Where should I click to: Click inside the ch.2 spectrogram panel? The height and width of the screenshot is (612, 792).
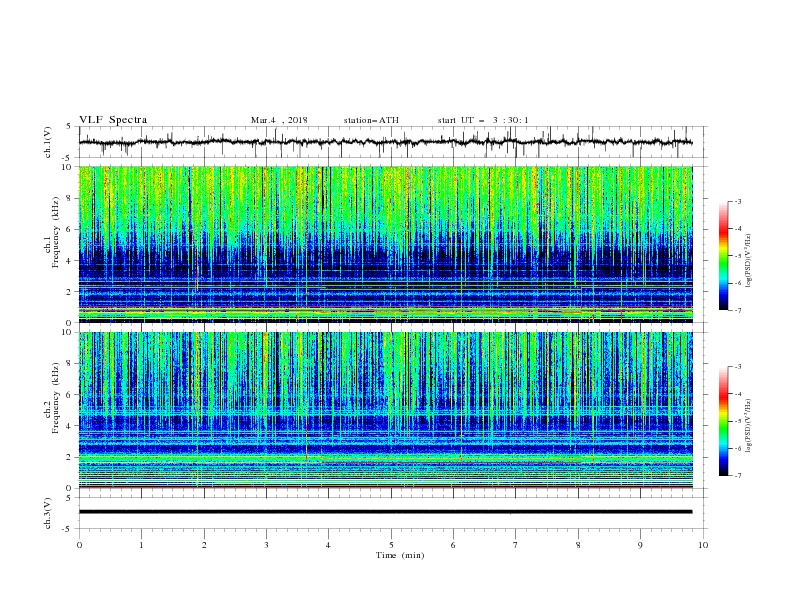click(385, 410)
